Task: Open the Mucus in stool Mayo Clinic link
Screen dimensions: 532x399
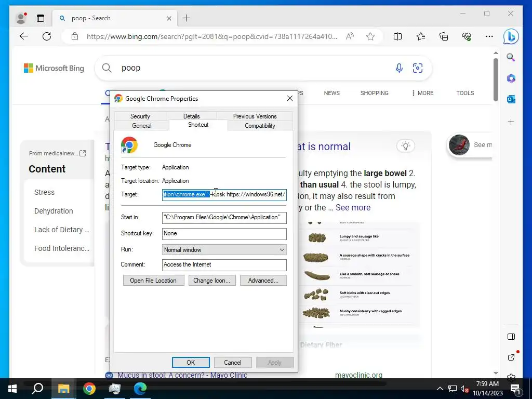Action: coord(182,375)
